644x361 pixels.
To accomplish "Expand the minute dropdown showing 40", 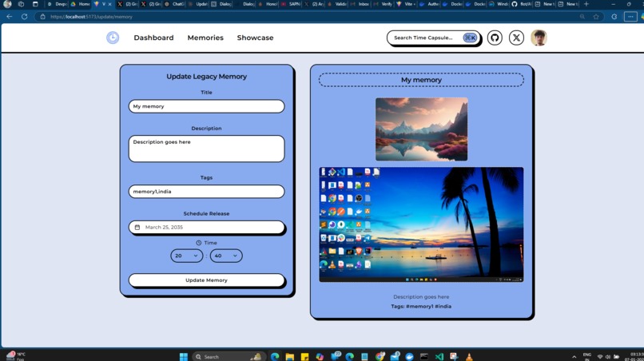I will [226, 256].
